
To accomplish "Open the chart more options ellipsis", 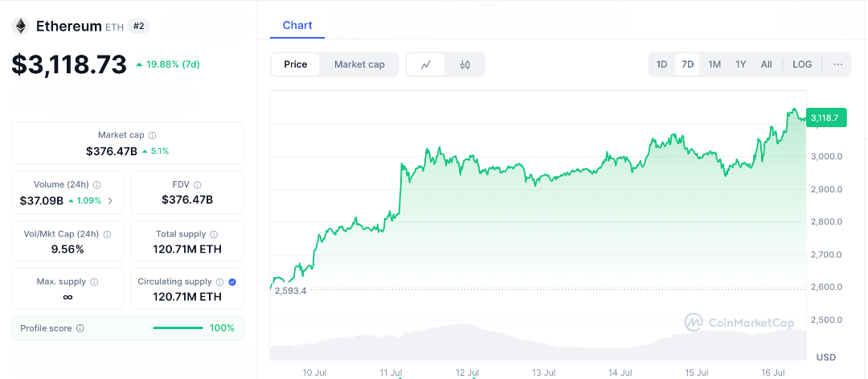I will 838,65.
